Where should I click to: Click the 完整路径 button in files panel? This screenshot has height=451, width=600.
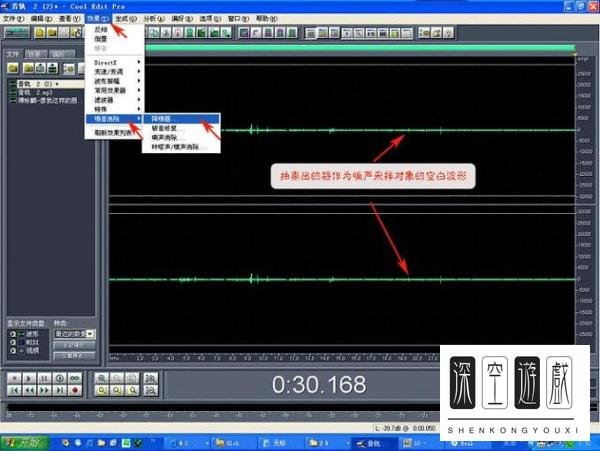(74, 356)
